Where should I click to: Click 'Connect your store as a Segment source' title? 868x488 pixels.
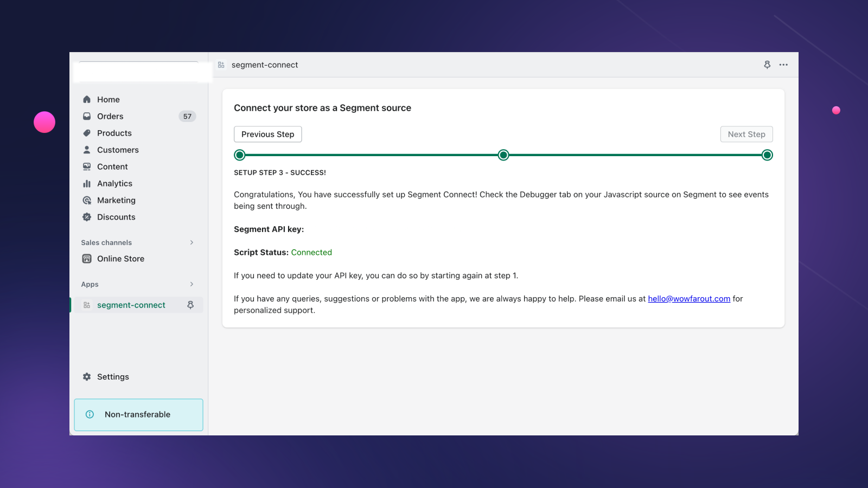point(323,108)
